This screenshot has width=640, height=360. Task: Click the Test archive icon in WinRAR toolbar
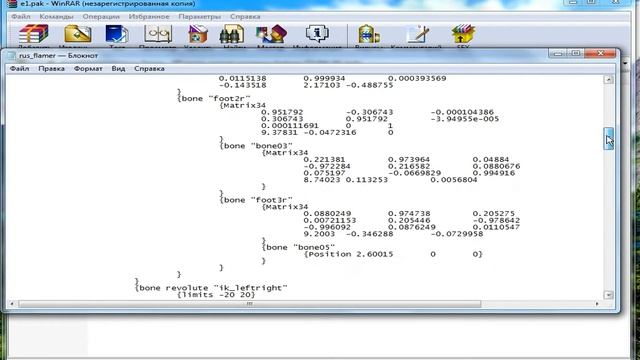click(117, 34)
